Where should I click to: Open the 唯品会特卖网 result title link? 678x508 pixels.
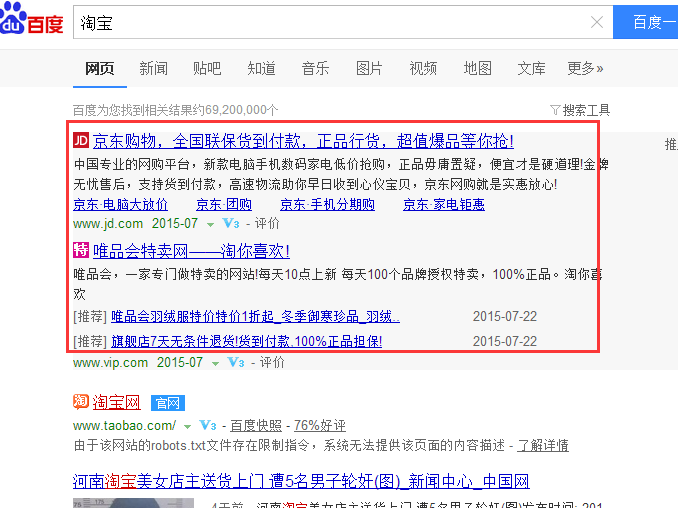pos(191,251)
